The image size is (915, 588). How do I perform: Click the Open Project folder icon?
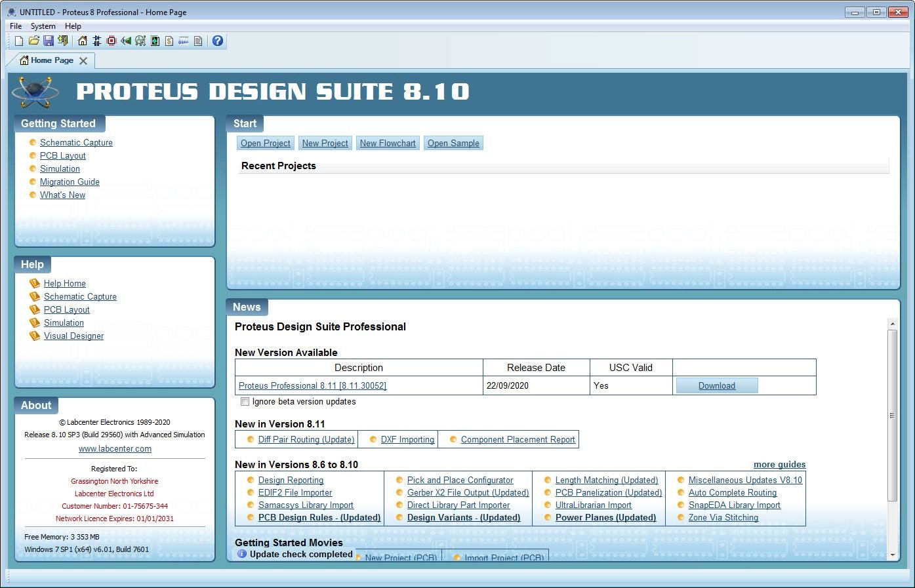point(33,41)
